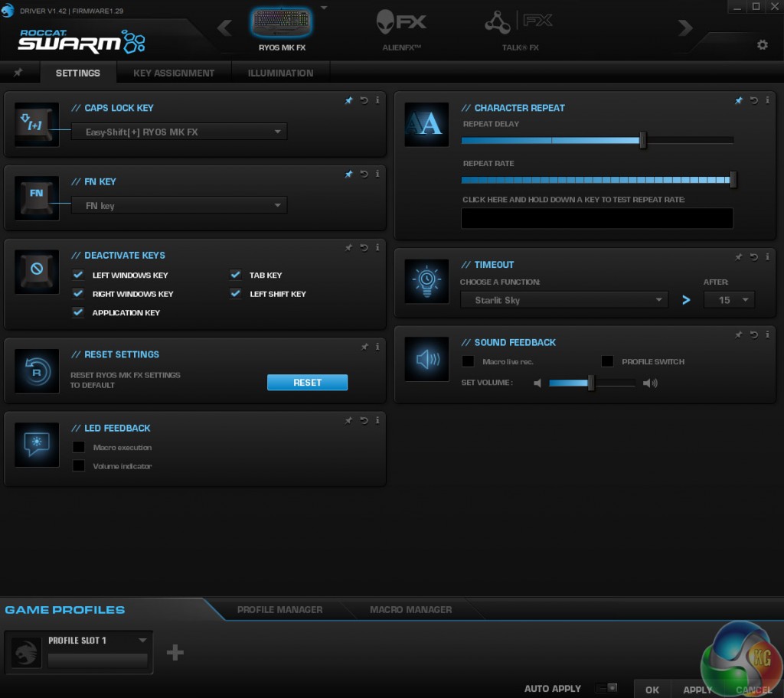Enable Macro live rec. sound feedback
Screen dimensions: 784x698
468,361
